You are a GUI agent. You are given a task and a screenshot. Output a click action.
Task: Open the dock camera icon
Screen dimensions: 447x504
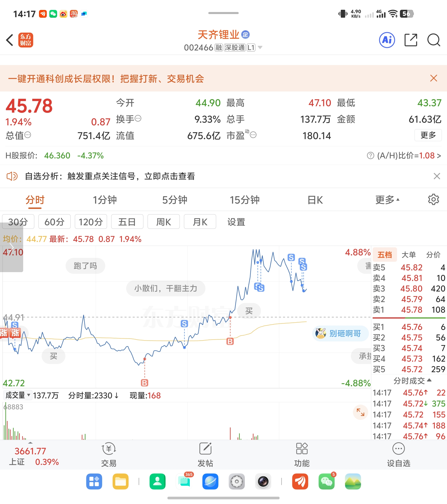[x=263, y=481]
